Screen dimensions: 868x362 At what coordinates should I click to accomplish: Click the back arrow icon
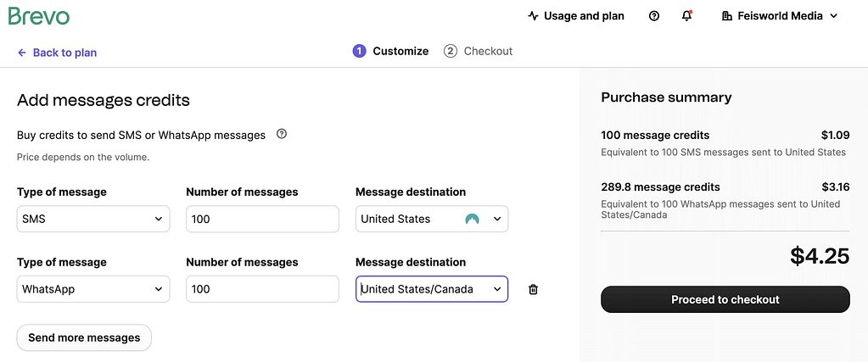pyautogui.click(x=22, y=53)
